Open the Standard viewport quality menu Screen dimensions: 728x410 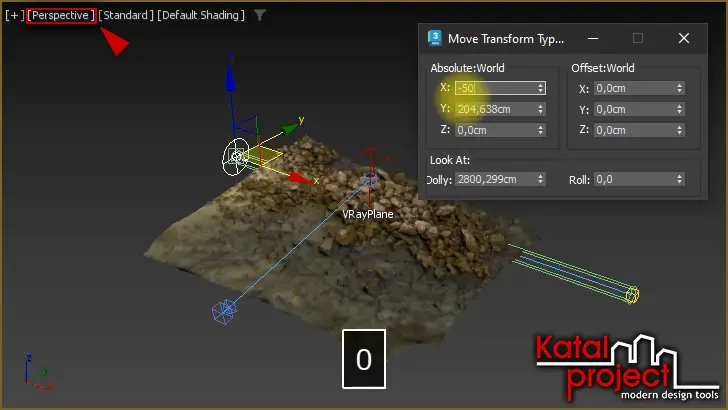(x=126, y=15)
